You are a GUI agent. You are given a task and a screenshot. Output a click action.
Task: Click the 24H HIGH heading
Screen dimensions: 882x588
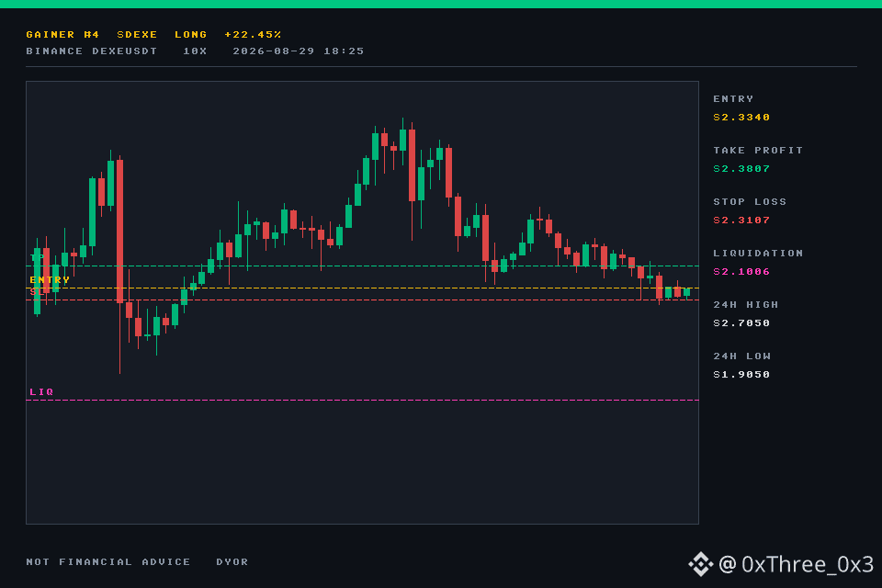point(746,304)
